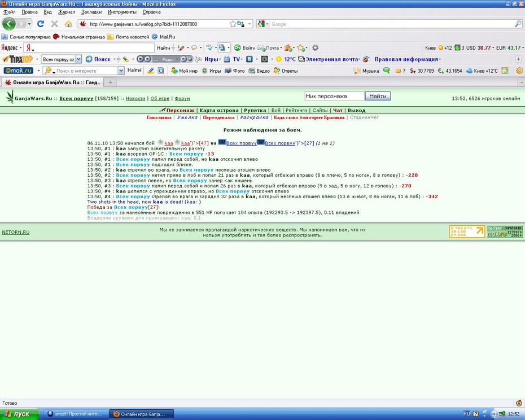Screen dimensions: 525x420
Task: Click the Mail.ru toolbar settings gear
Action: 519,71
